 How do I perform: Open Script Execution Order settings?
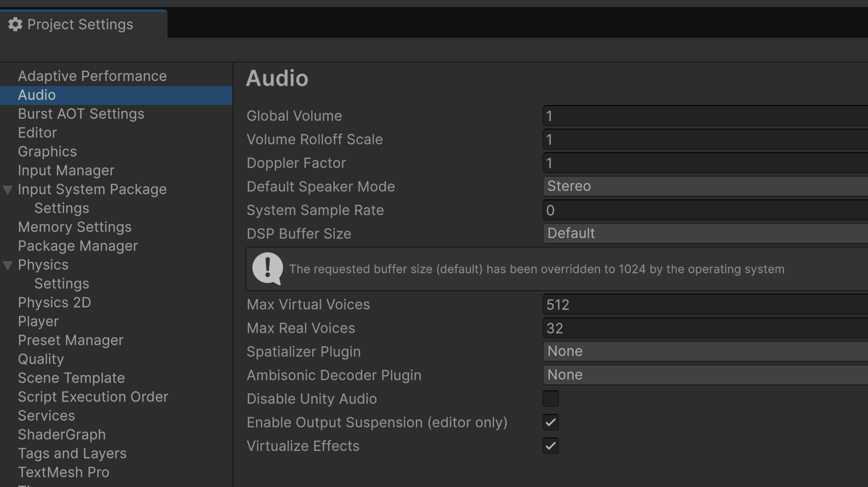(x=93, y=397)
